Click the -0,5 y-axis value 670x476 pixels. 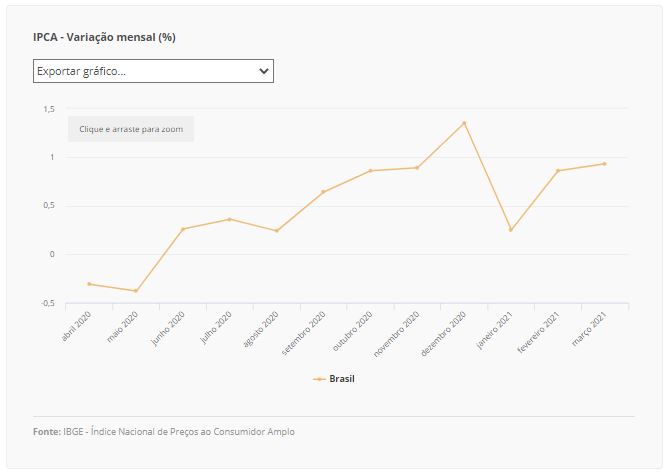pyautogui.click(x=48, y=303)
